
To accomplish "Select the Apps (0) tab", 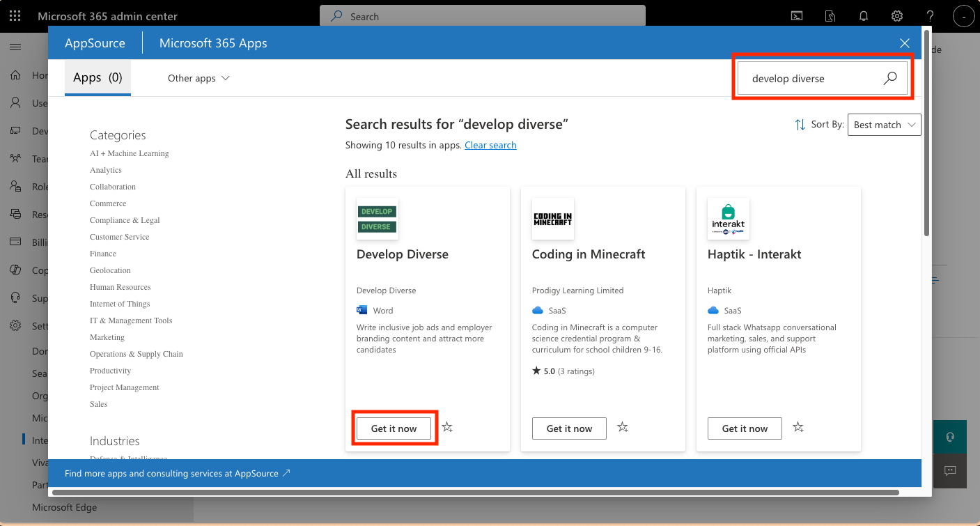I will 98,78.
